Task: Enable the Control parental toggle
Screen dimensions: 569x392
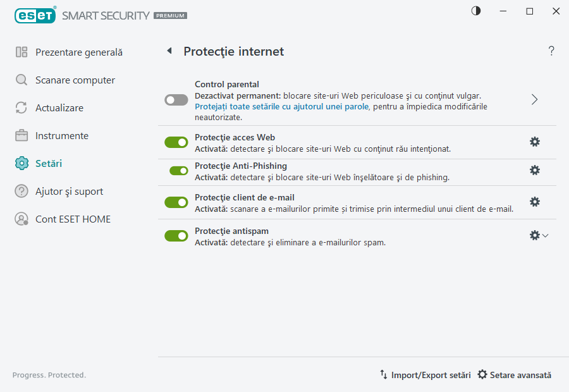Action: [x=176, y=100]
